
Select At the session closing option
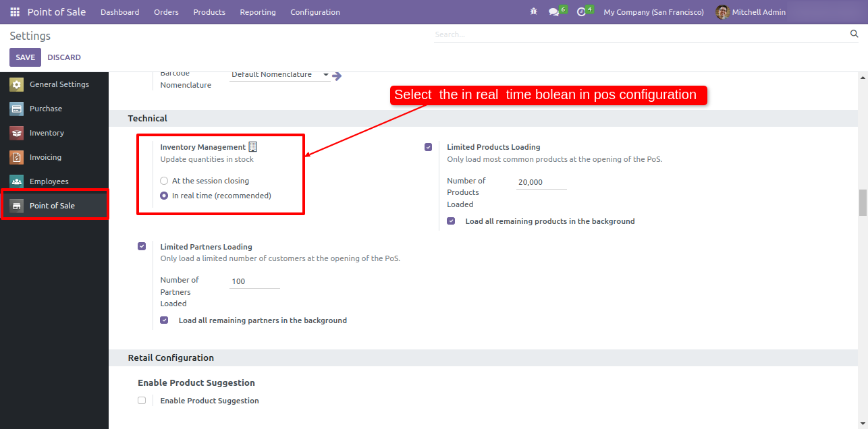coord(164,181)
